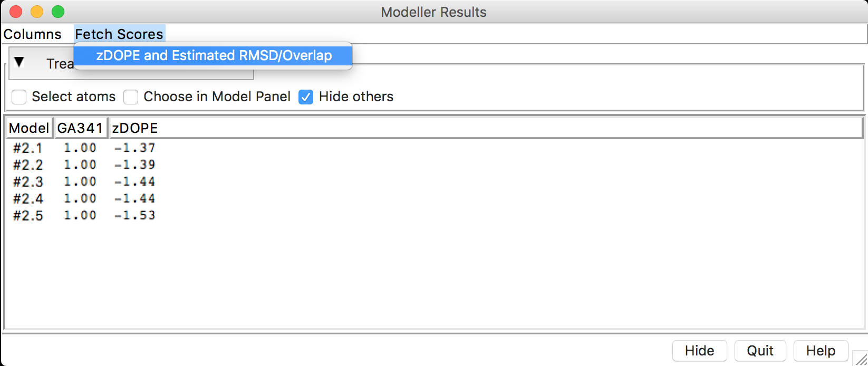Sort by the GA341 column header
This screenshot has width=868, height=366.
click(x=80, y=128)
